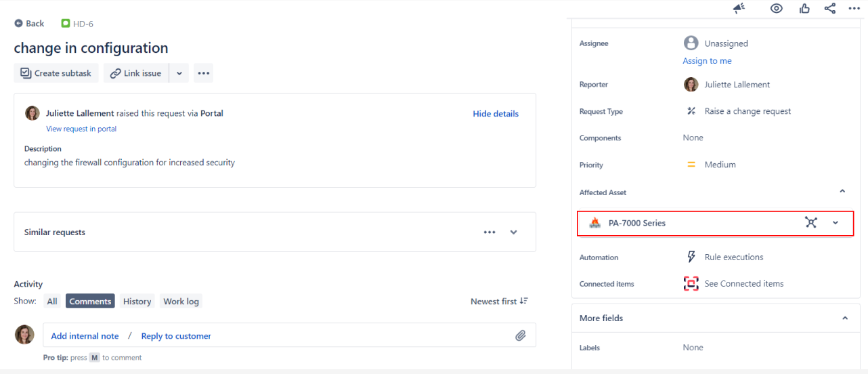Click the PA-7000 Series graph view icon

coord(810,222)
